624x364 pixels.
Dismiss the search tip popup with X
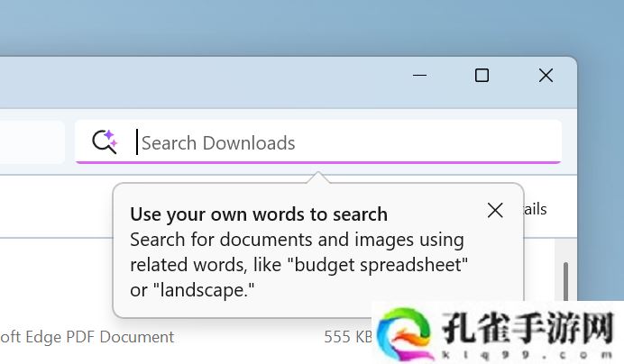point(495,210)
